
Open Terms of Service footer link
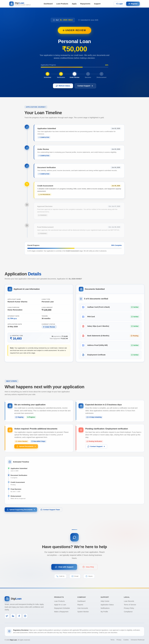pyautogui.click(x=130, y=605)
